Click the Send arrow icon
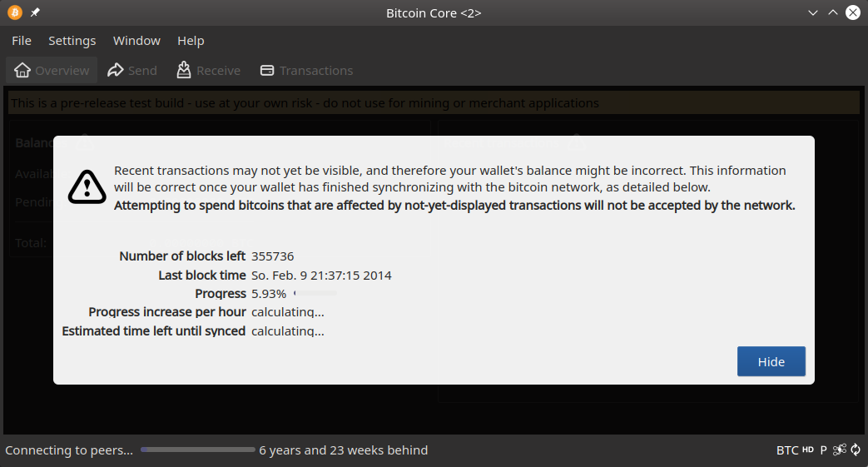Screen dimensions: 868x467 (115, 71)
